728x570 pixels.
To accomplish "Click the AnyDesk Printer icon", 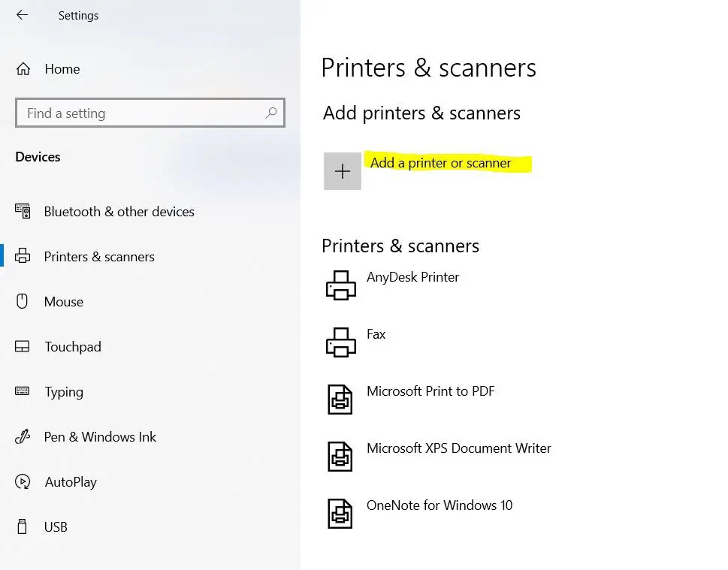I will click(x=341, y=285).
